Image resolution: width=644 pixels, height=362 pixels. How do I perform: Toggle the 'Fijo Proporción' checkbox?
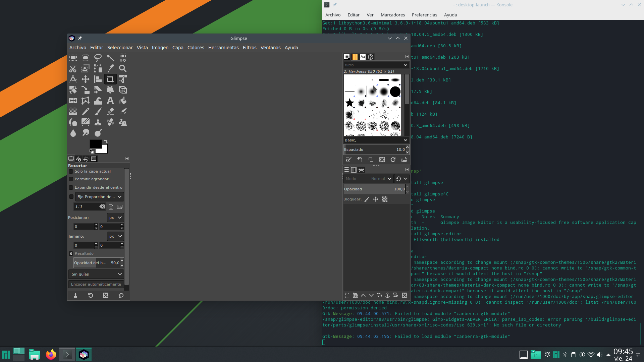[71, 197]
